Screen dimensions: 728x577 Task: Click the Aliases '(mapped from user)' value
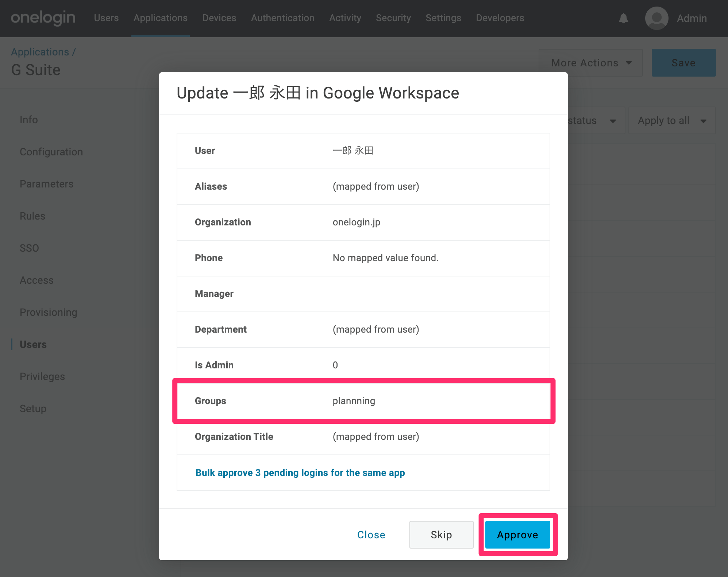point(376,186)
